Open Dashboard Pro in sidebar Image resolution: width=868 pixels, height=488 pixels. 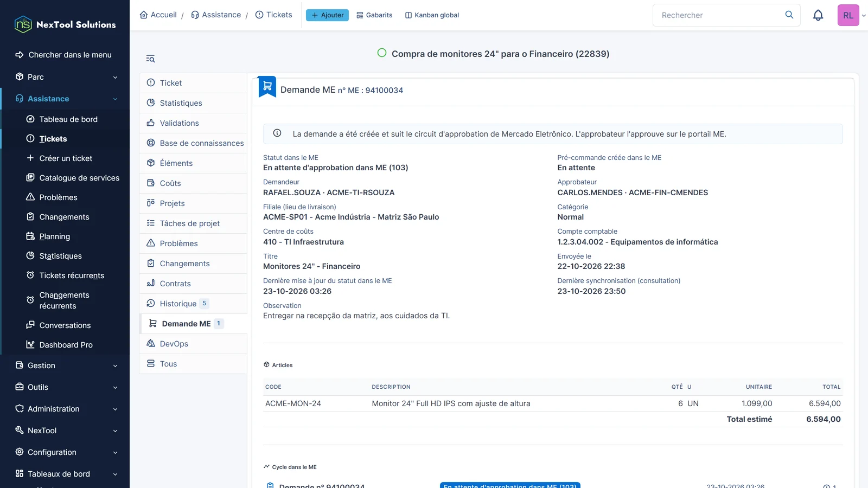pos(65,345)
